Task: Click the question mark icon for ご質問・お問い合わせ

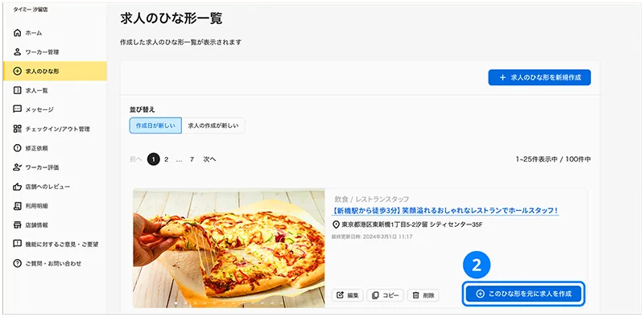Action: tap(17, 263)
